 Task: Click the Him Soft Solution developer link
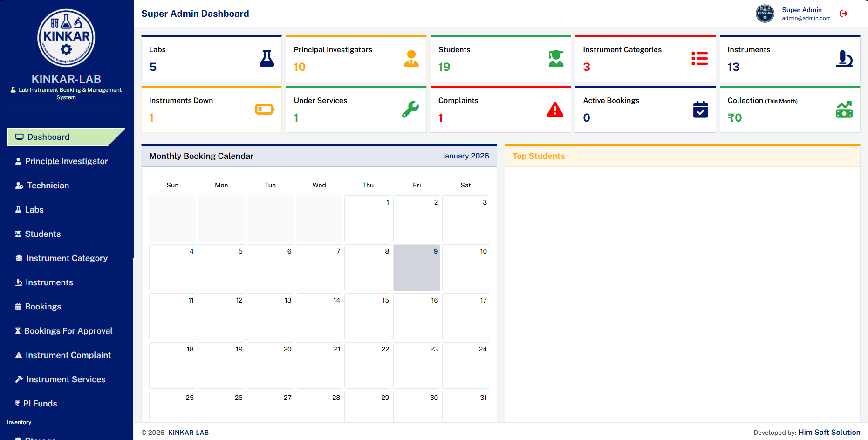point(829,433)
